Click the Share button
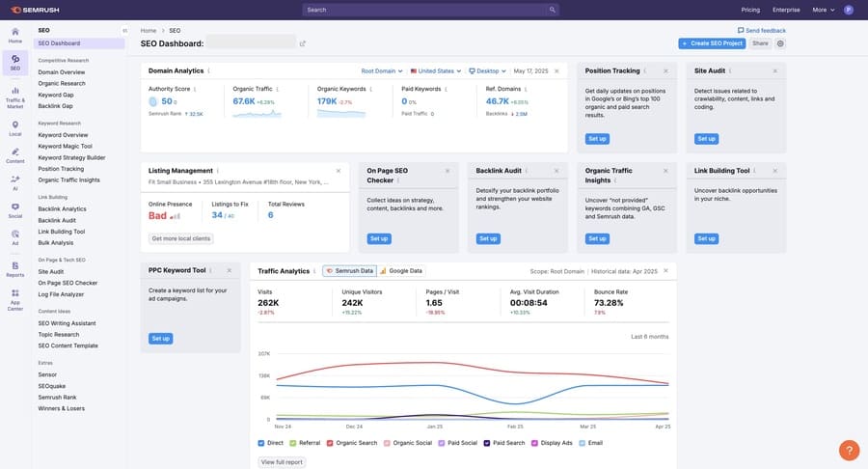 (760, 43)
